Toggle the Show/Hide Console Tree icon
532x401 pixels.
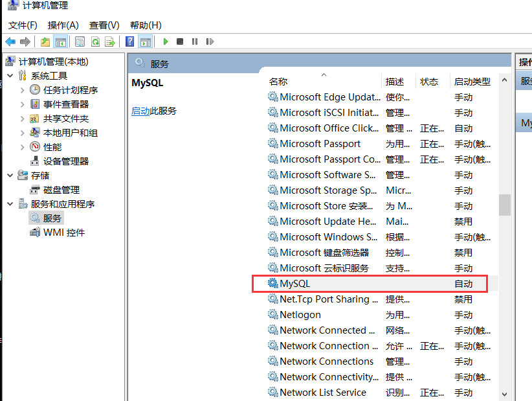pyautogui.click(x=61, y=41)
